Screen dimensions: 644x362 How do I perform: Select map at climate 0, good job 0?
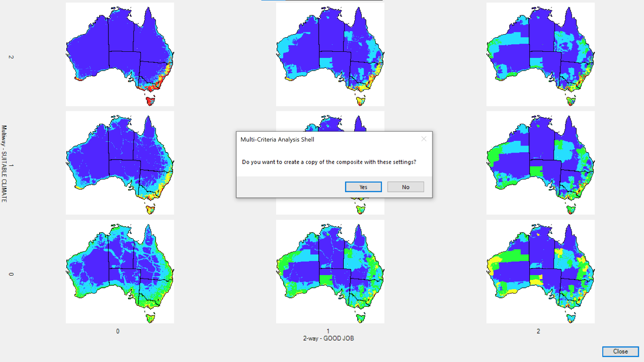(120, 272)
